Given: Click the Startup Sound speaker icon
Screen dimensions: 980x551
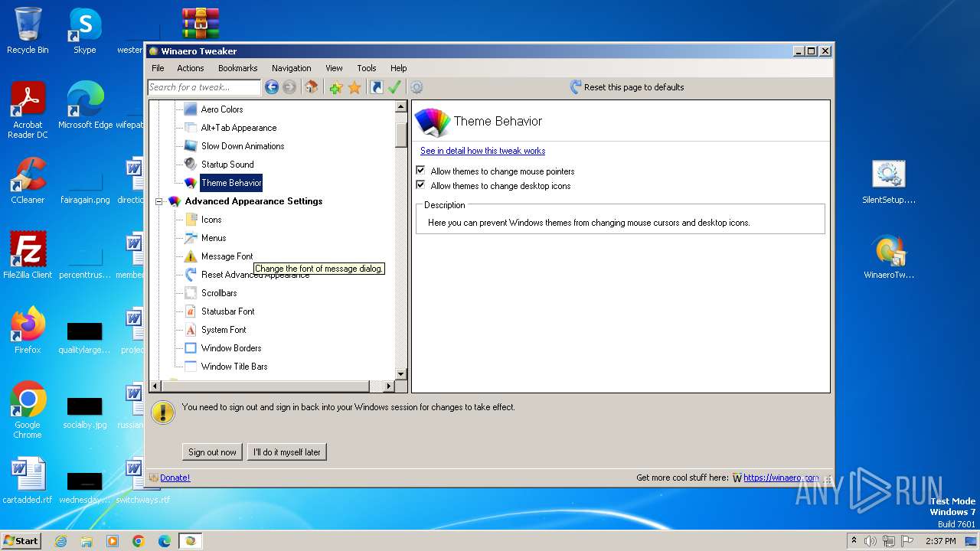Looking at the screenshot, I should (x=191, y=165).
